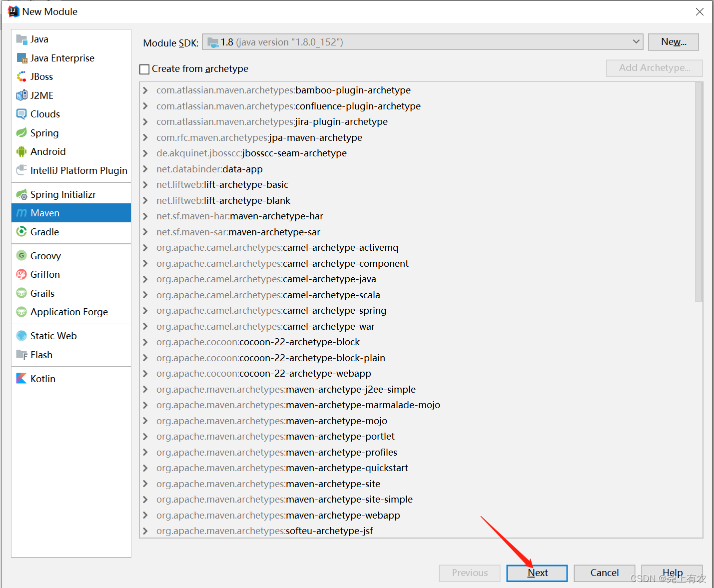Click the Add Archetype... button
Screen dimensions: 714x588
coord(655,68)
